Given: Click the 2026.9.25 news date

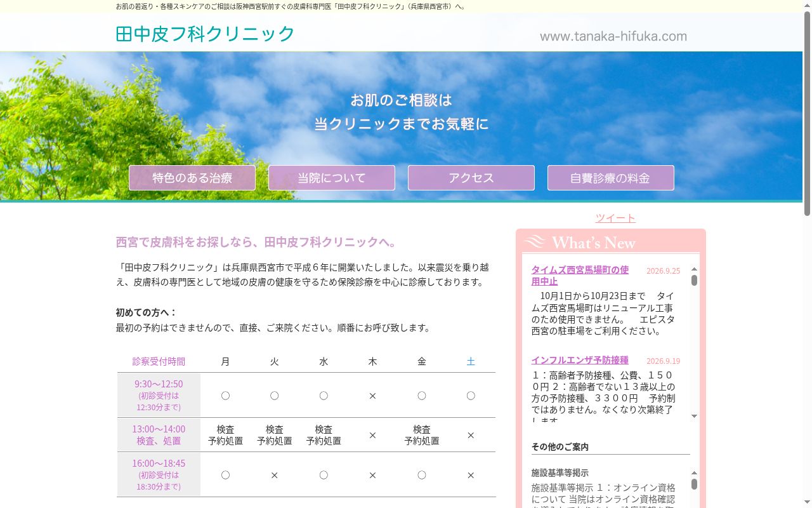Looking at the screenshot, I should click(663, 271).
